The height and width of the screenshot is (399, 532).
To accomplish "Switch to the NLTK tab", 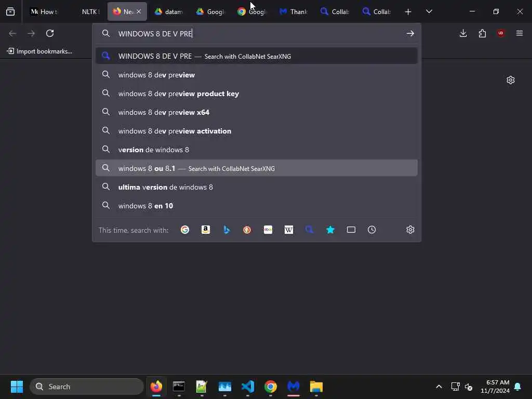I will pyautogui.click(x=86, y=11).
